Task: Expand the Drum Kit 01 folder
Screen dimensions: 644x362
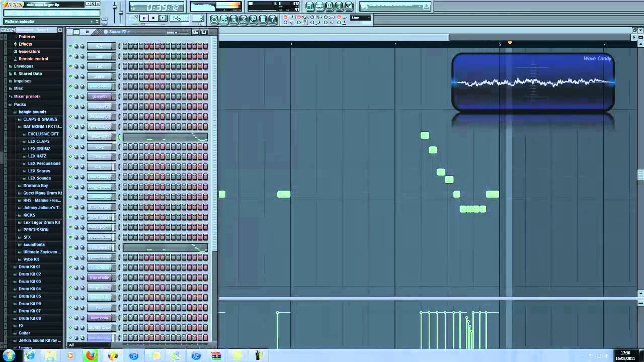Action: click(x=29, y=267)
